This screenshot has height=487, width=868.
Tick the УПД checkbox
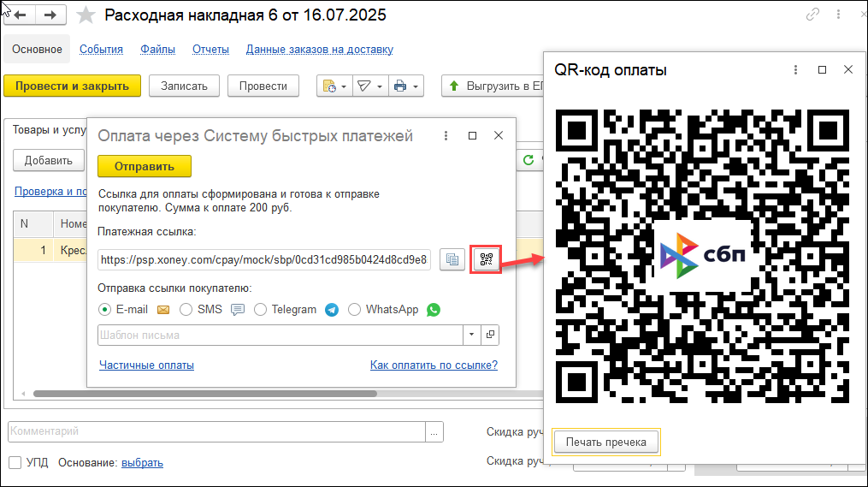(x=15, y=463)
